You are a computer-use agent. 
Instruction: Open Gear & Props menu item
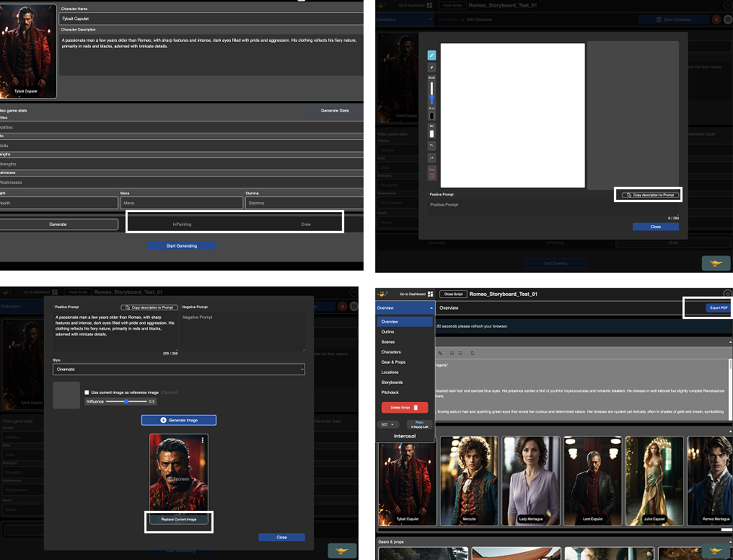point(393,362)
